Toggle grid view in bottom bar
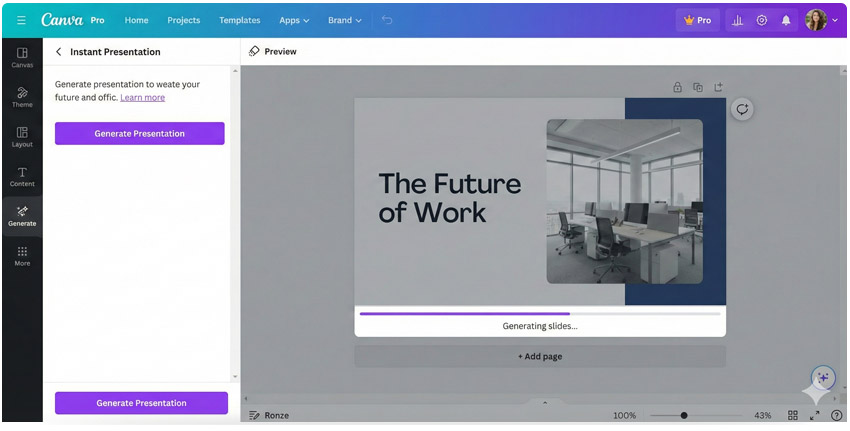The width and height of the screenshot is (850, 431). click(x=792, y=415)
